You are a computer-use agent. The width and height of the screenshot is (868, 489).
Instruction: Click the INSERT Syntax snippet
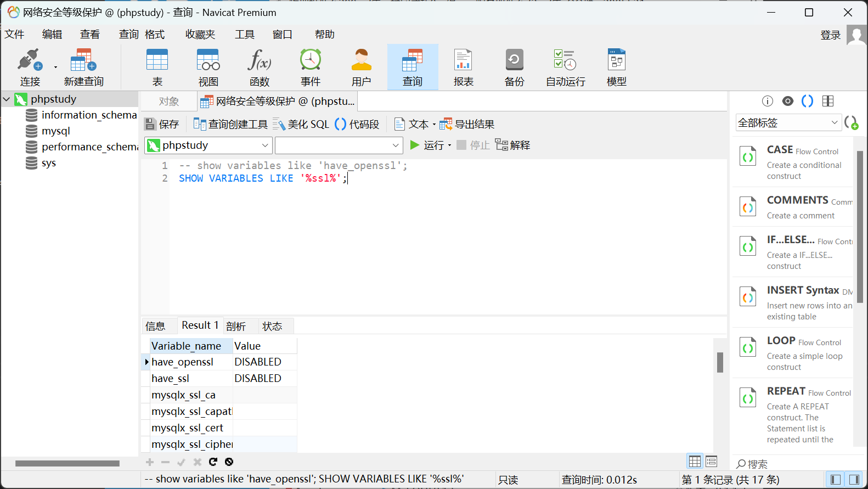pyautogui.click(x=793, y=302)
